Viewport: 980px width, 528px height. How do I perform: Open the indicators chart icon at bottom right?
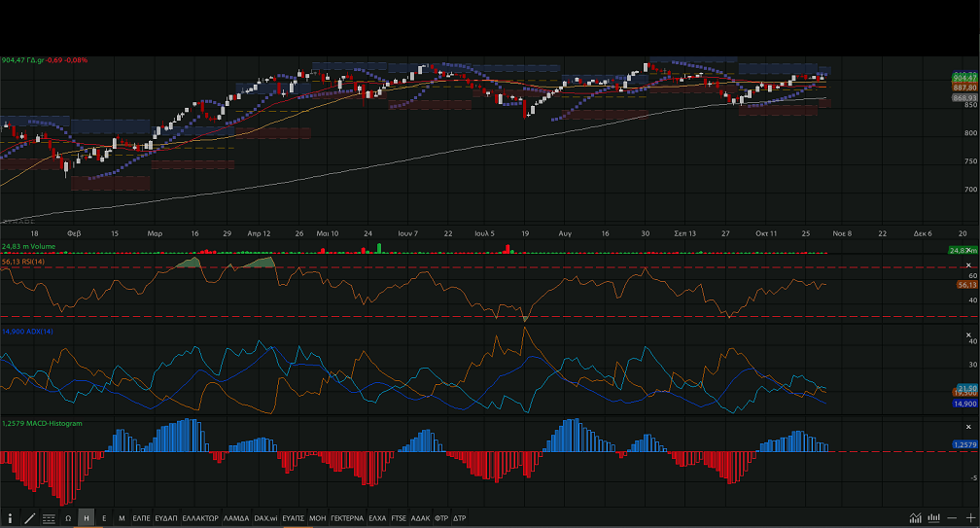coord(915,518)
